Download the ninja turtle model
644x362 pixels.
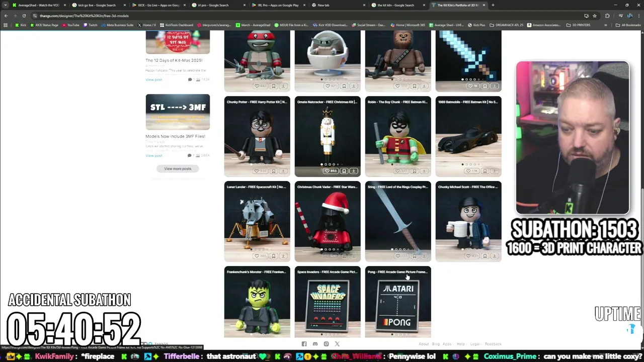283,86
